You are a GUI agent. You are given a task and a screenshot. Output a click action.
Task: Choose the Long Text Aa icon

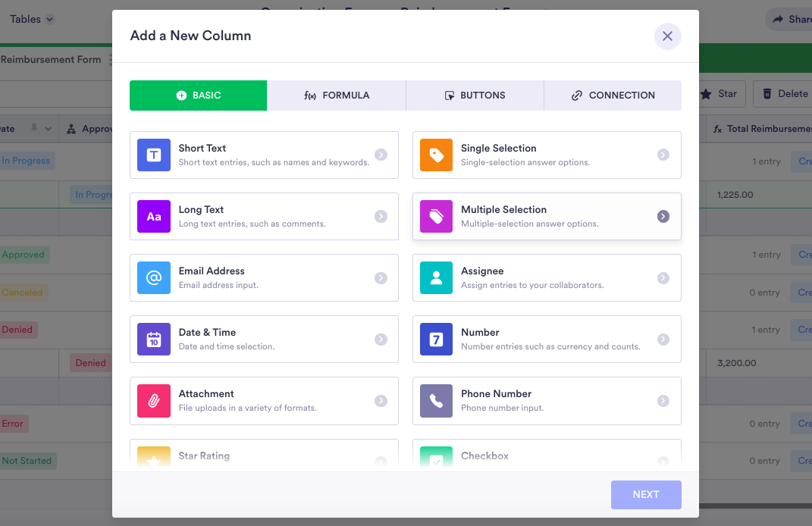pyautogui.click(x=154, y=217)
